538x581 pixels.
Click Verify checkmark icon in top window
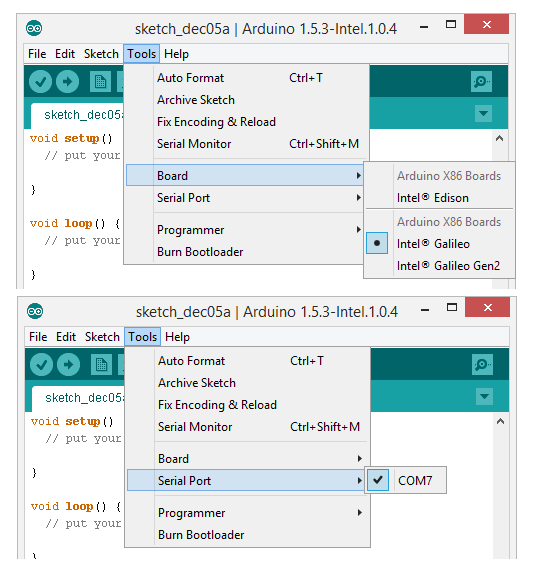click(x=40, y=82)
